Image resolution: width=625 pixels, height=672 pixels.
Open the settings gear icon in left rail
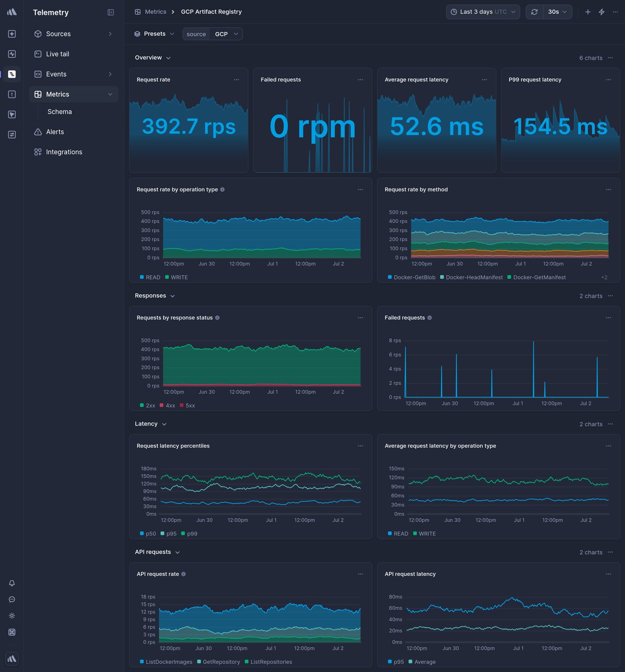[12, 616]
